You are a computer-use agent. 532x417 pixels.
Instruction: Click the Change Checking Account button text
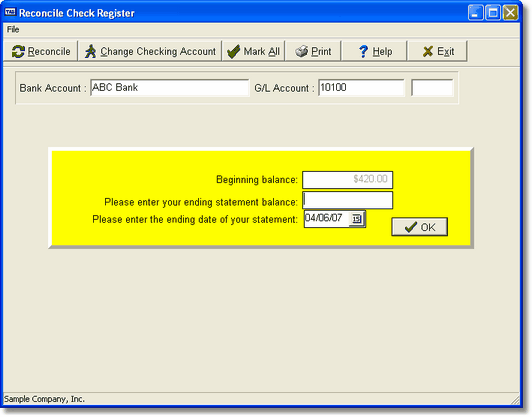[158, 52]
